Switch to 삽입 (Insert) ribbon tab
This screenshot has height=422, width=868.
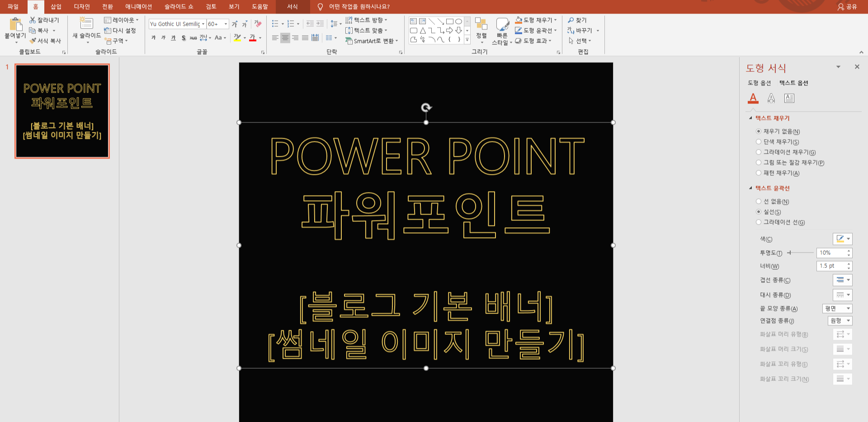[56, 7]
